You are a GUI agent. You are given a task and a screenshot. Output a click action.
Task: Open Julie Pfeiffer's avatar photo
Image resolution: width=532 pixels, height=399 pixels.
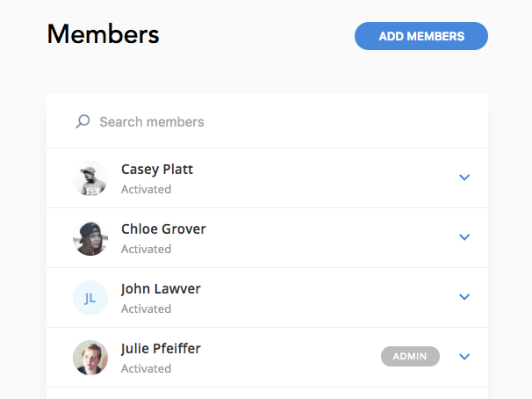coord(90,358)
